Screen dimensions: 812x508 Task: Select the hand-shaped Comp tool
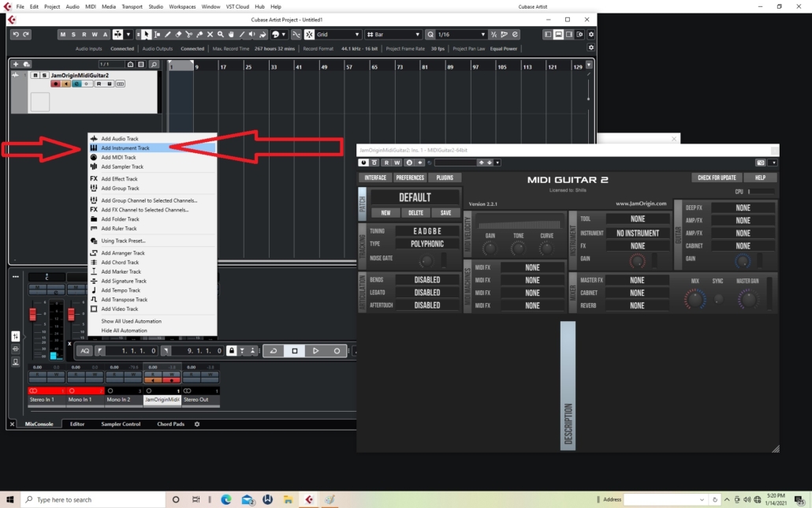pyautogui.click(x=231, y=34)
